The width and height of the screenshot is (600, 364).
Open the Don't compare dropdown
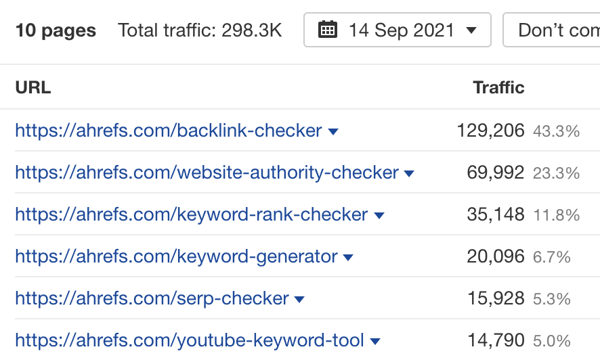(x=552, y=30)
